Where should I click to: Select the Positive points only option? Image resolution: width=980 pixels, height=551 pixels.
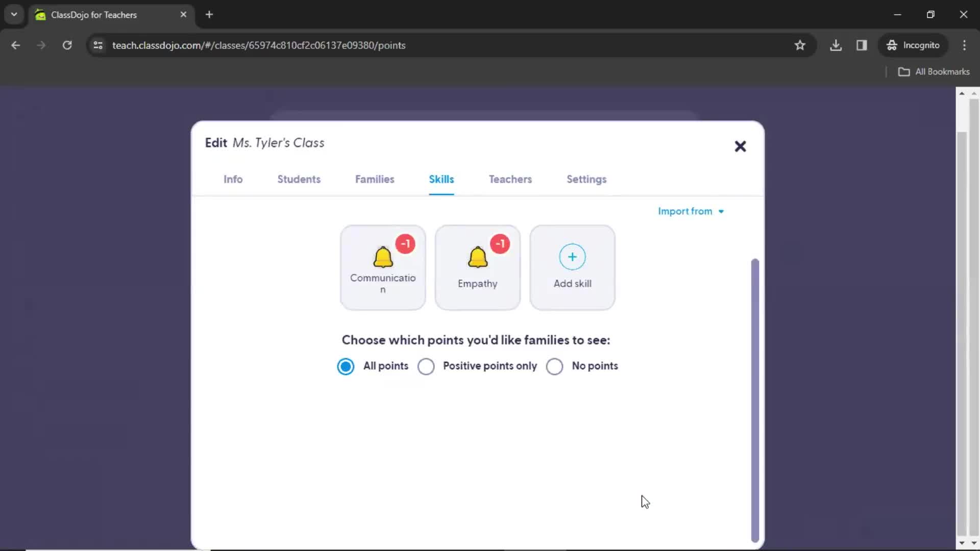click(427, 366)
